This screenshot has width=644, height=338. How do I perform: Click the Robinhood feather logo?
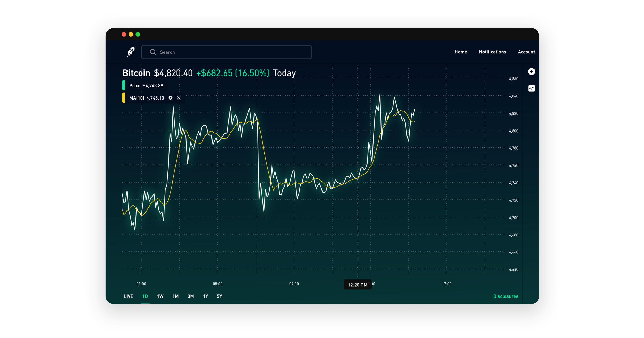point(131,52)
